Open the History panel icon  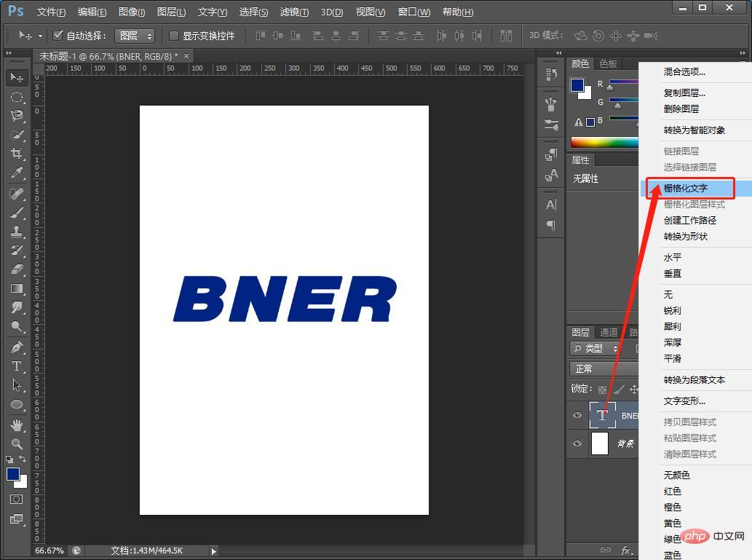551,74
